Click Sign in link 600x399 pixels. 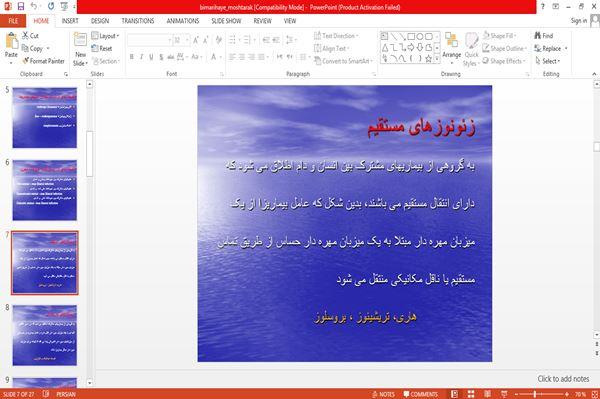tap(579, 21)
